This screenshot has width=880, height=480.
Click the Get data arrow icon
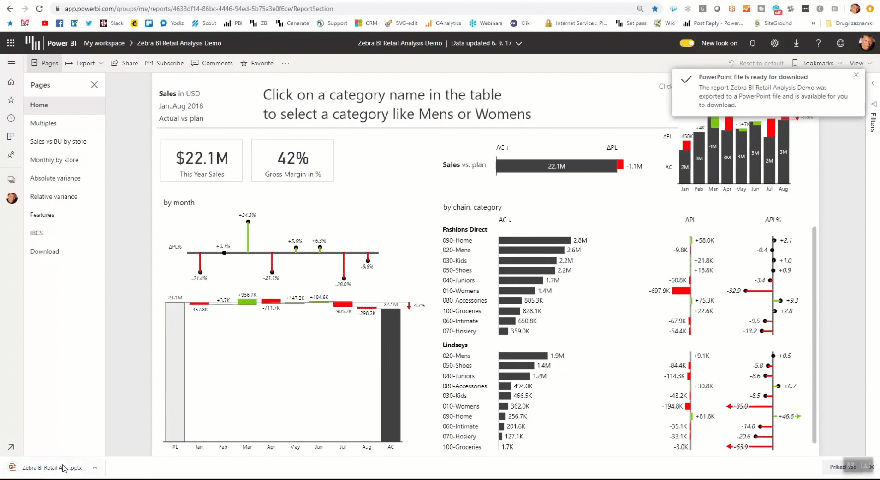click(11, 447)
